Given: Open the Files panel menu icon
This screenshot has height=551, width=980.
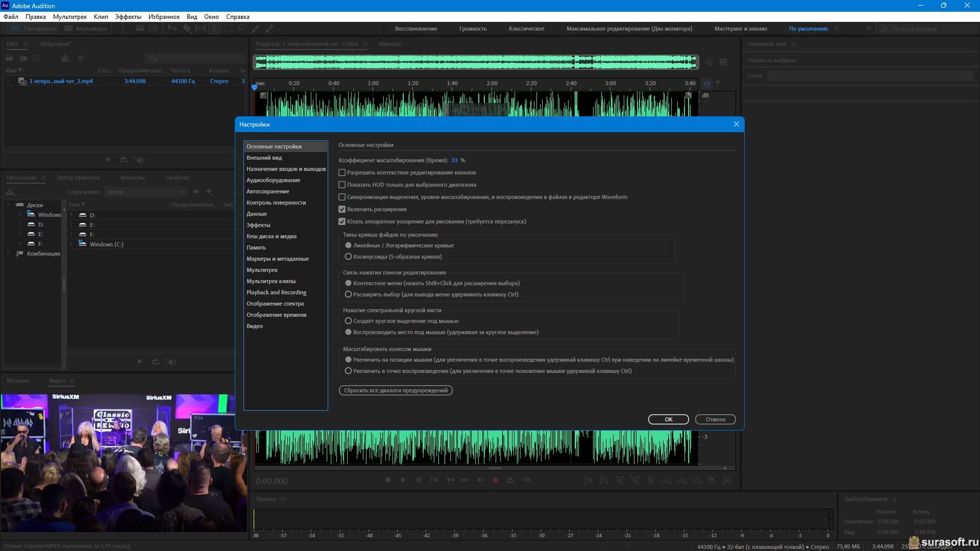Looking at the screenshot, I should coord(25,44).
